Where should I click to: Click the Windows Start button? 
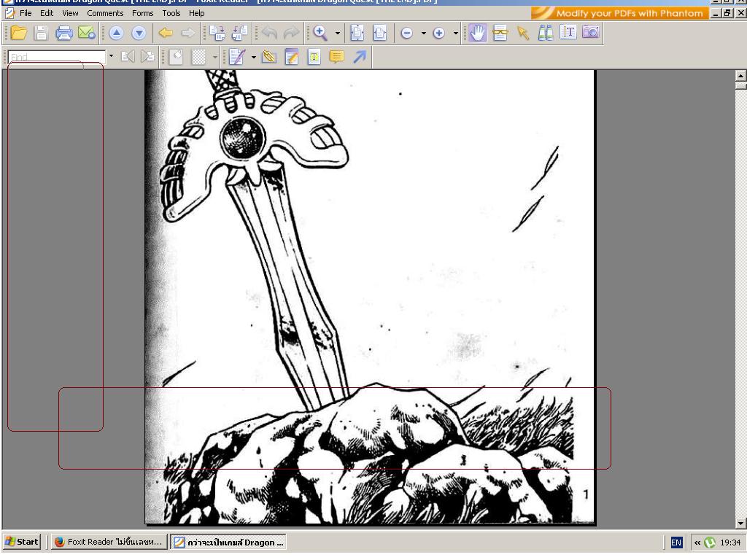[21, 542]
